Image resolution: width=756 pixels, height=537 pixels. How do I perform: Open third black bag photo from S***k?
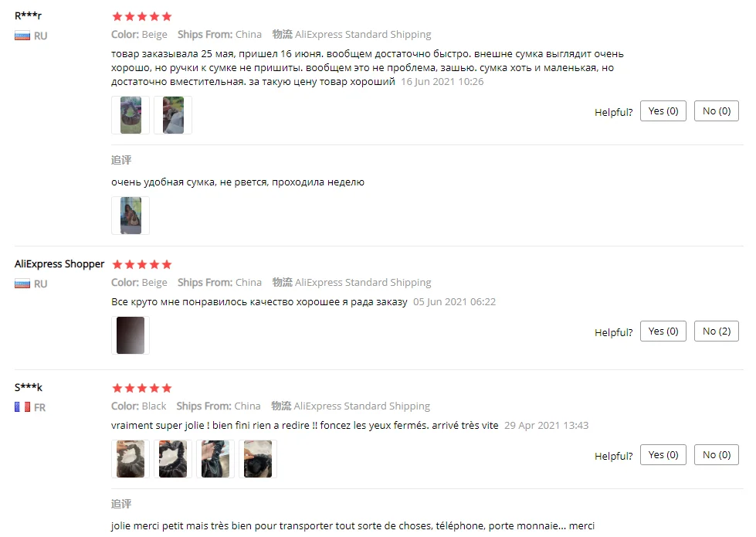coord(215,459)
